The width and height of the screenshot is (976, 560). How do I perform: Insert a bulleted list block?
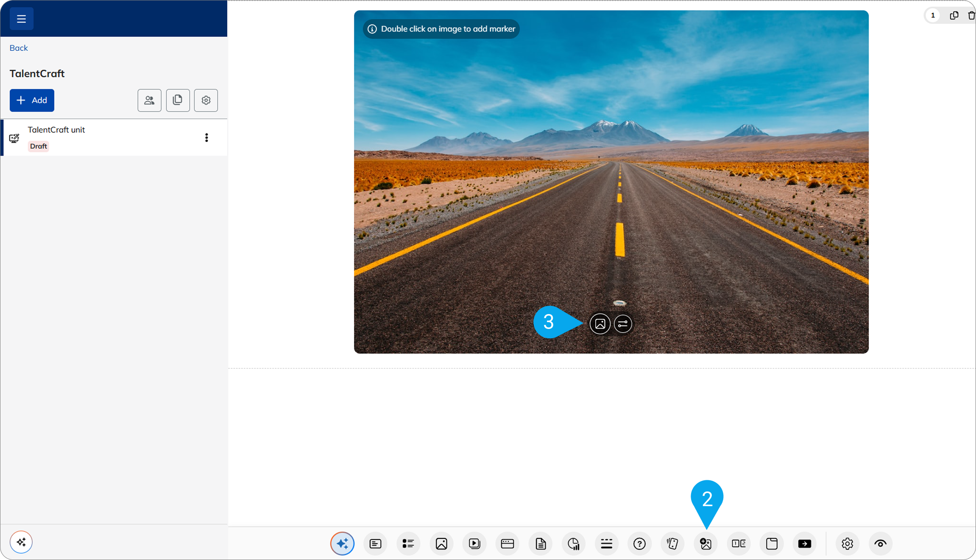click(408, 543)
